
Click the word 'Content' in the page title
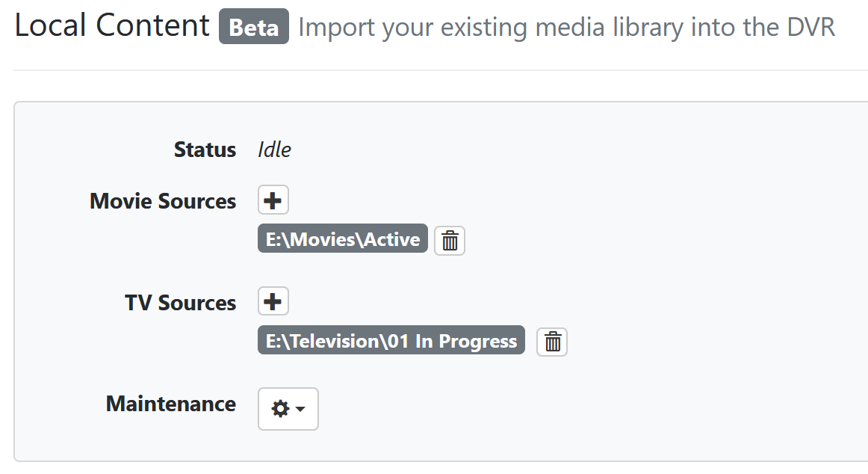(152, 26)
